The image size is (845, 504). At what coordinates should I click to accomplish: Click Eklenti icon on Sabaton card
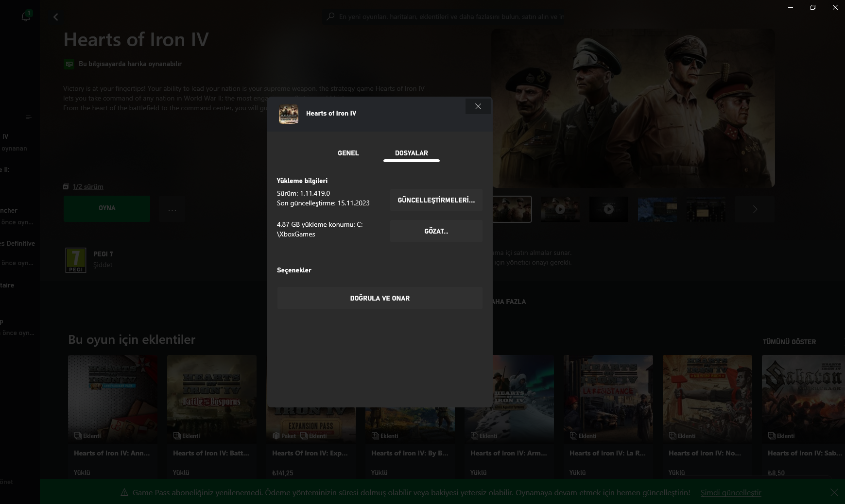click(772, 436)
